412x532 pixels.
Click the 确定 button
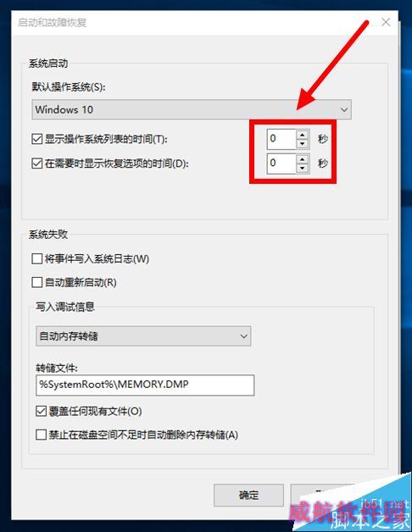pyautogui.click(x=248, y=496)
